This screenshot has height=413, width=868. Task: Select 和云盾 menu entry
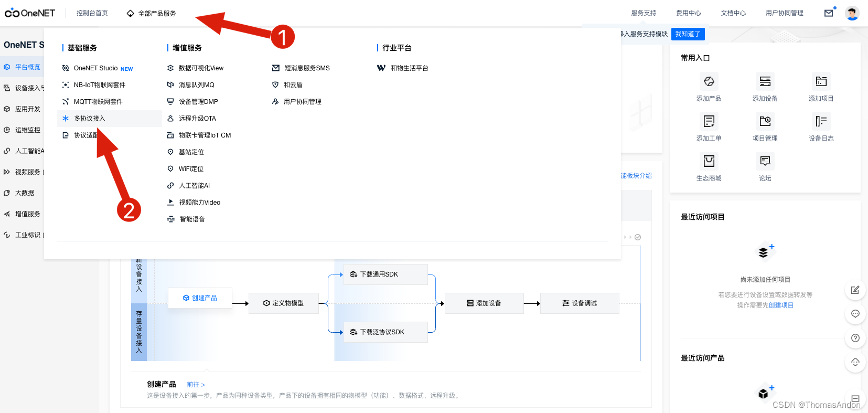[287, 85]
